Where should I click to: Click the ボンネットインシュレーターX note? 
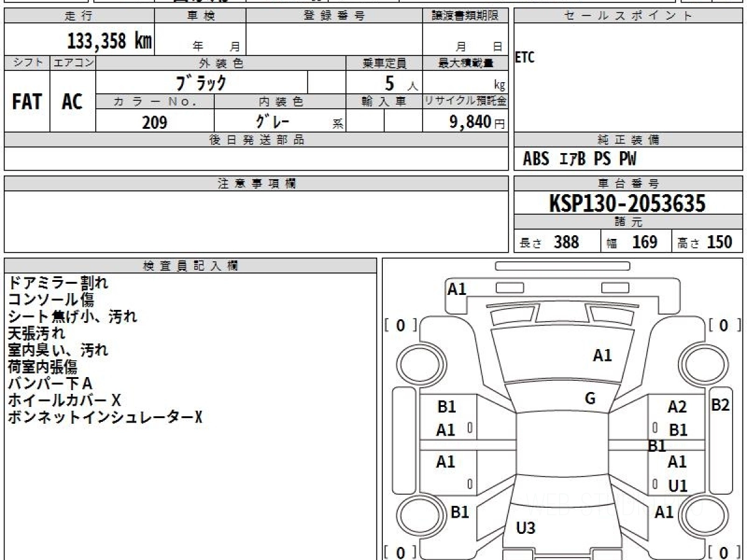tap(105, 417)
